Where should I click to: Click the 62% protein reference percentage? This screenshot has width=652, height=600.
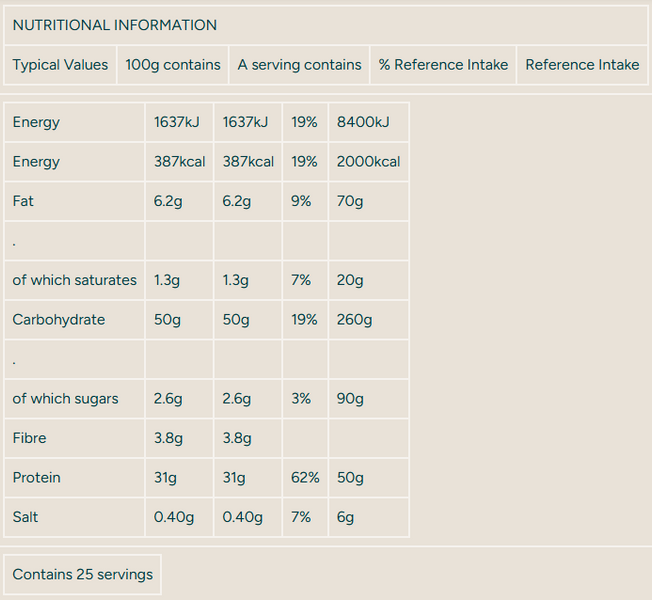(x=305, y=478)
